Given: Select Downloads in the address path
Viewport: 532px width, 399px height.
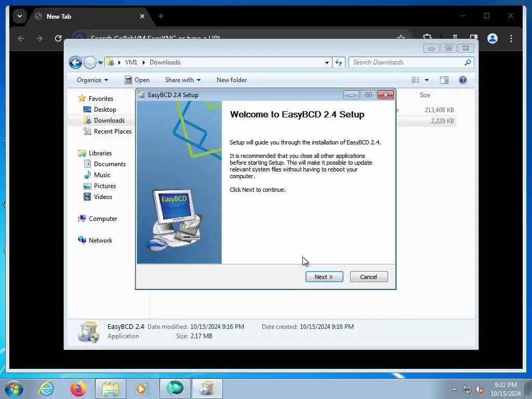Looking at the screenshot, I should tap(165, 62).
